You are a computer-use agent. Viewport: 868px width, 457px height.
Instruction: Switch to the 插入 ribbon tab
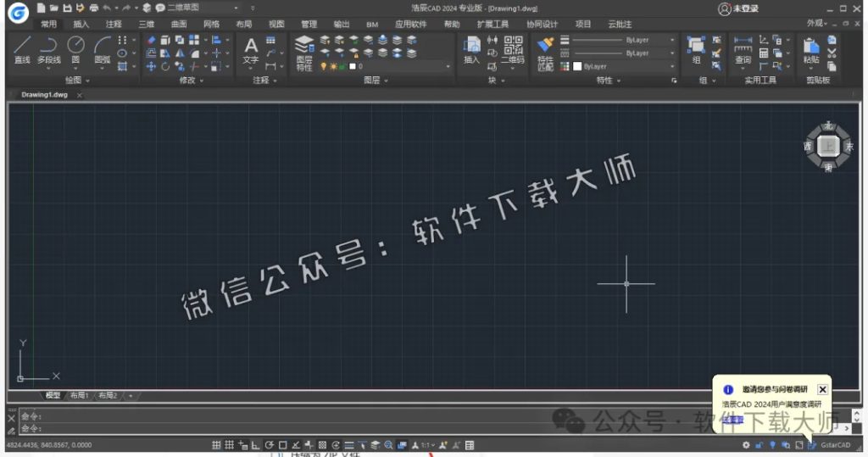pyautogui.click(x=81, y=24)
